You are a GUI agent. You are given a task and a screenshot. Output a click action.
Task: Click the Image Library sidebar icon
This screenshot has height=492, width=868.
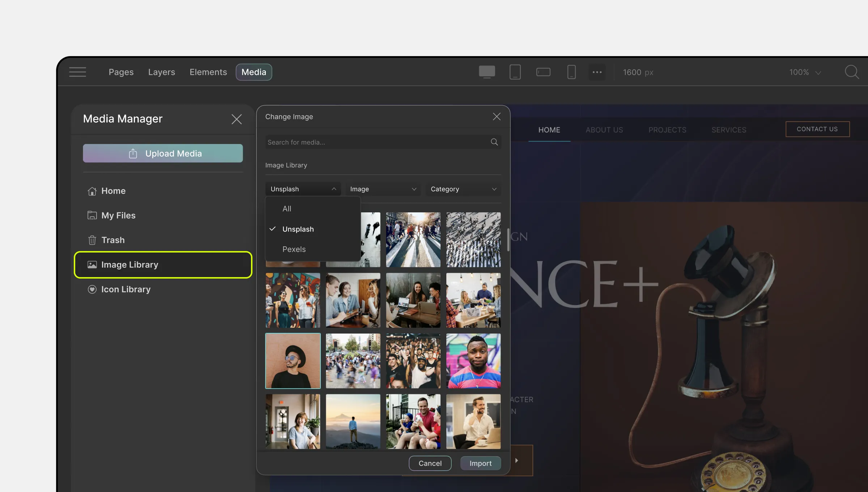click(92, 264)
